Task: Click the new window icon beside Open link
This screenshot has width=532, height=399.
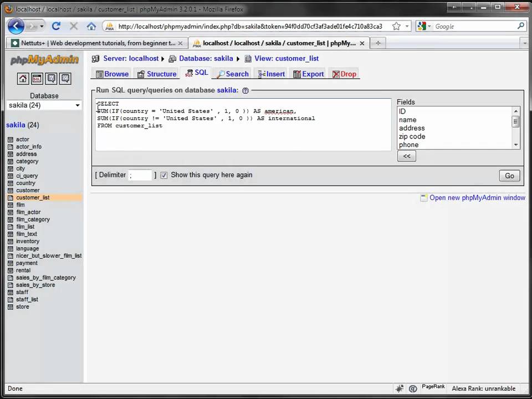Action: 424,198
